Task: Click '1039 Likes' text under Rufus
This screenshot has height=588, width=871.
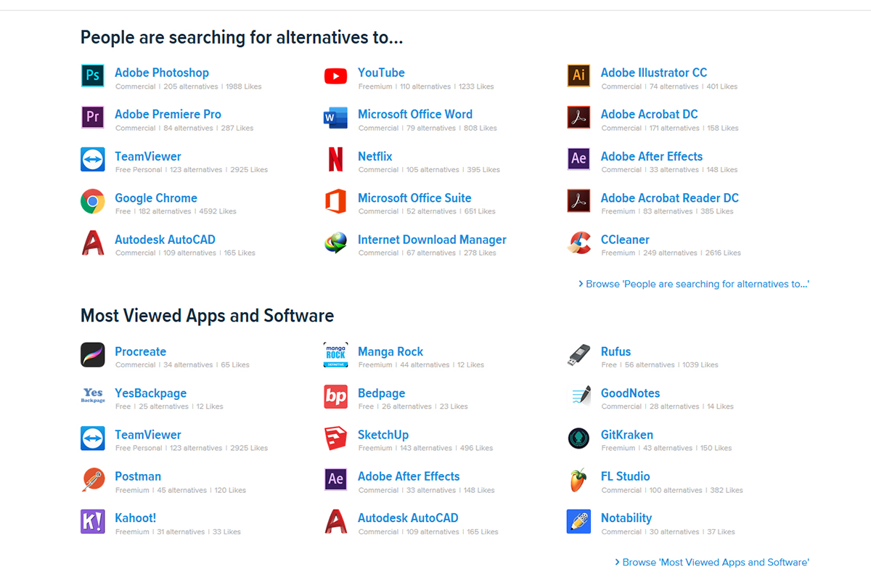Action: pyautogui.click(x=700, y=365)
